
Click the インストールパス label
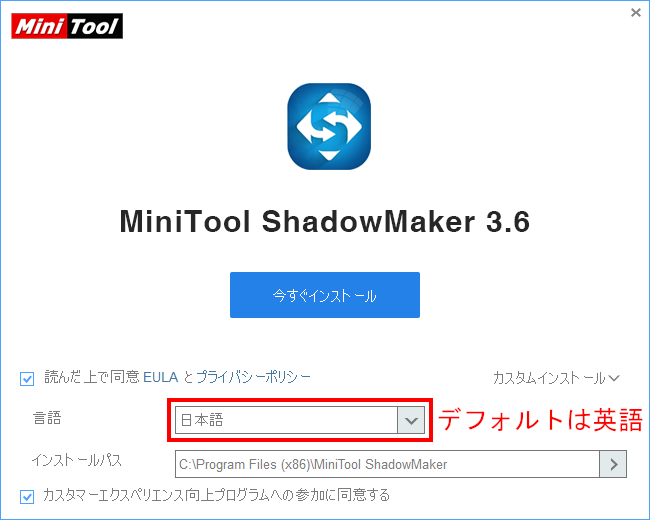click(76, 460)
